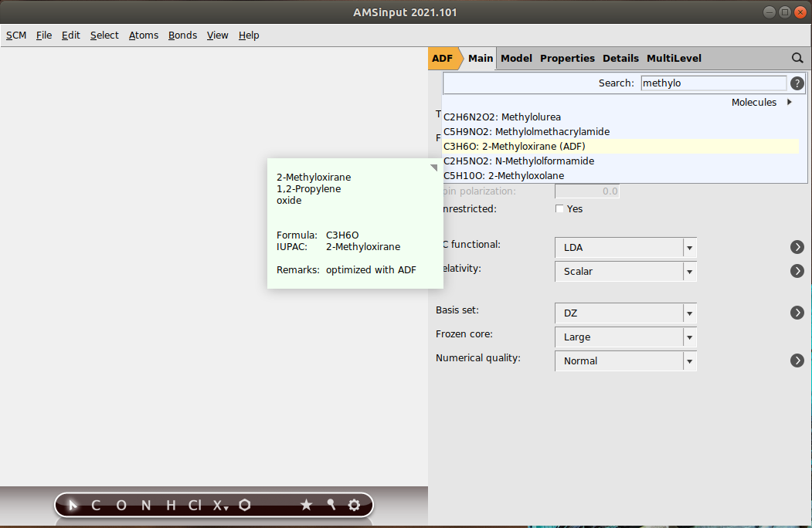Choose the Hydrogen (H) atom tool
812x528 pixels.
tap(171, 505)
